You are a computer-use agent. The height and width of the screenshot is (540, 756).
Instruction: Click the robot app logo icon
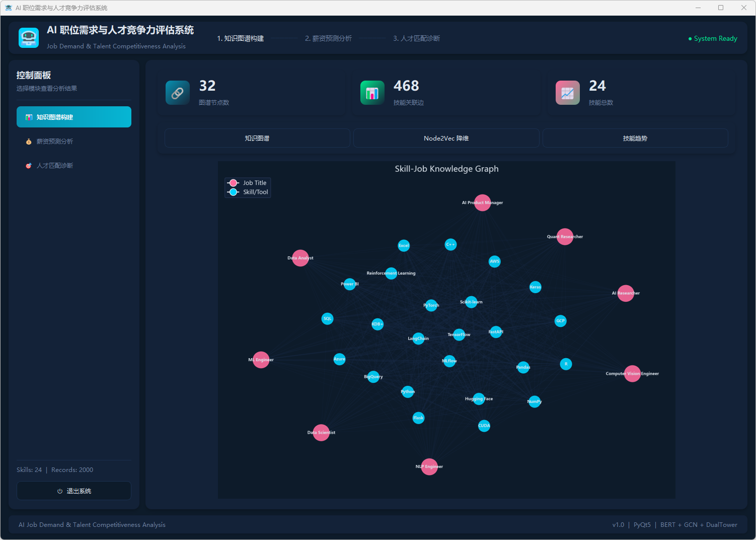tap(29, 38)
